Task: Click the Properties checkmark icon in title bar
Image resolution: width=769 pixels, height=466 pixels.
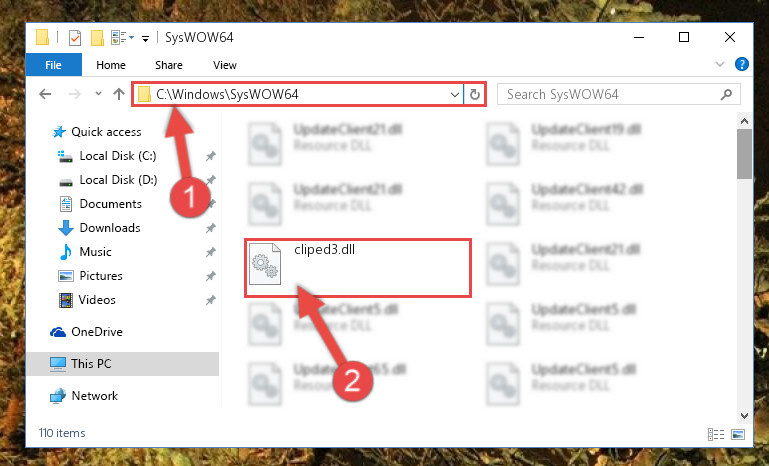Action: tap(75, 38)
